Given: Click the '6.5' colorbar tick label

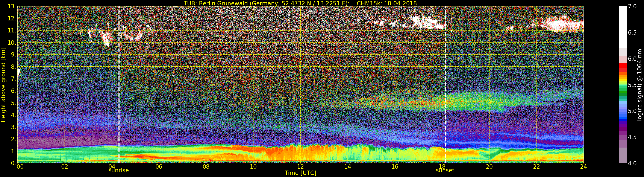Looking at the screenshot, I should (632, 33).
